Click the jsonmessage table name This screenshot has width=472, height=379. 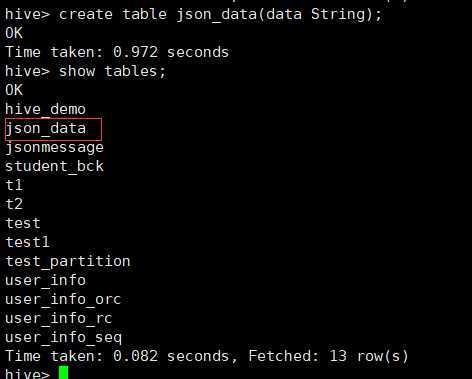point(54,148)
